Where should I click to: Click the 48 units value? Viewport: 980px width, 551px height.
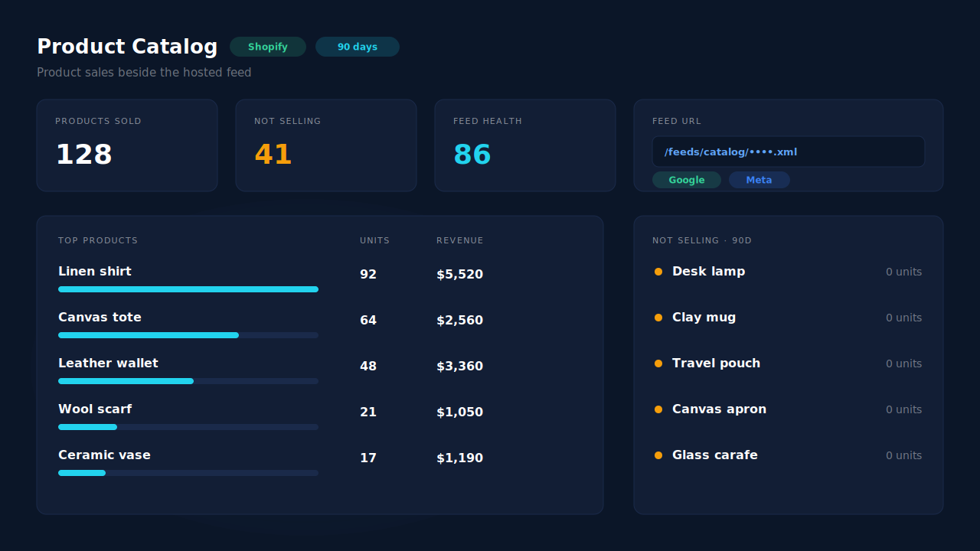(x=368, y=367)
